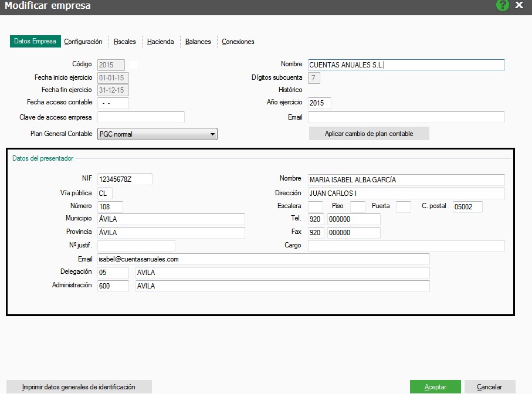Focus the Nº justif. field

click(x=136, y=246)
